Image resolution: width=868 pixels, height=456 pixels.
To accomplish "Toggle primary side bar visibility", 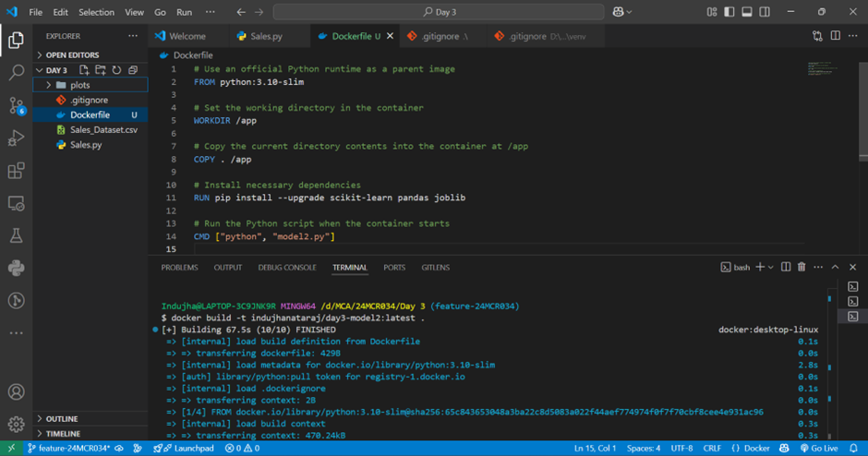I will point(729,12).
